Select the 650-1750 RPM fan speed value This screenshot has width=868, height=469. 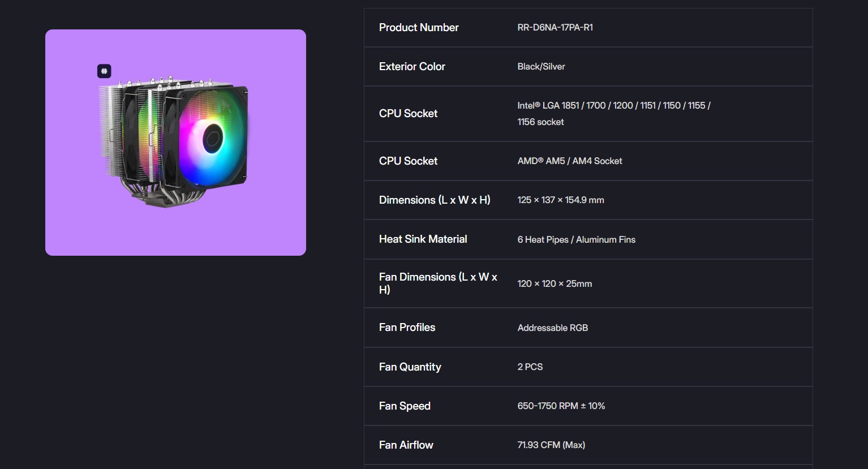[561, 406]
